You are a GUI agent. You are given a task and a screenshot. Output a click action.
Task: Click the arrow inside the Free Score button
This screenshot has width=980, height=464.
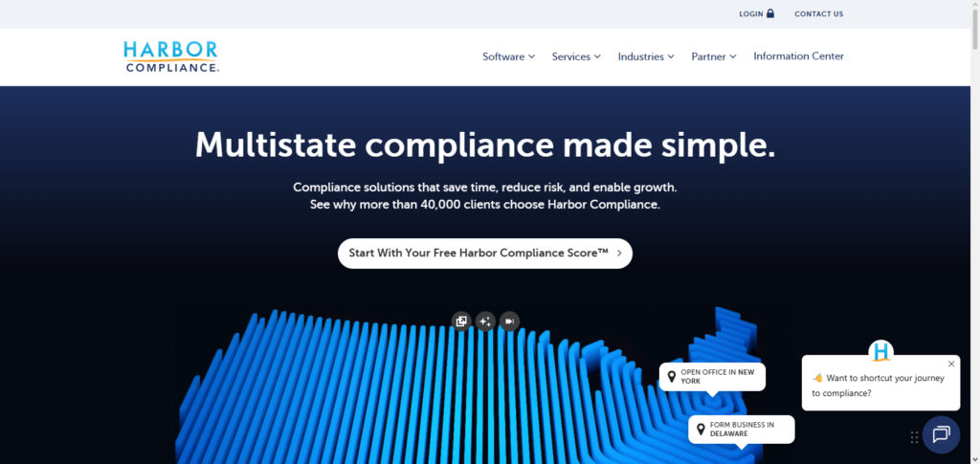tap(619, 253)
